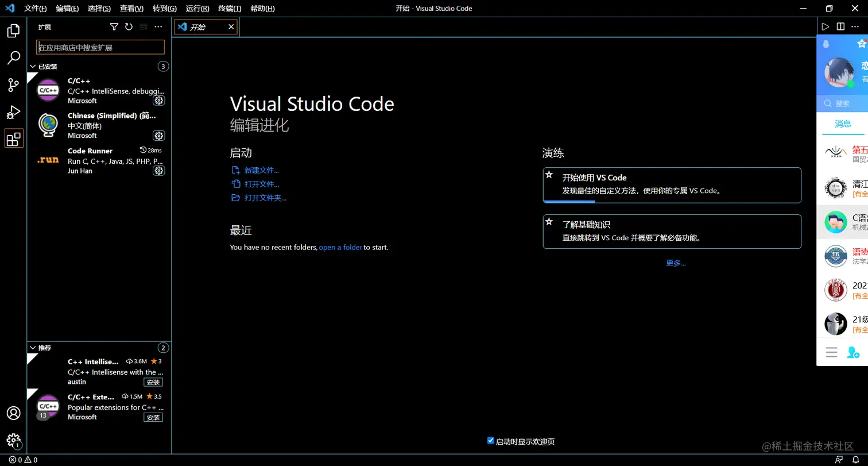Select the Code Runner extension title
Viewport: 868px width, 466px height.
(x=90, y=151)
